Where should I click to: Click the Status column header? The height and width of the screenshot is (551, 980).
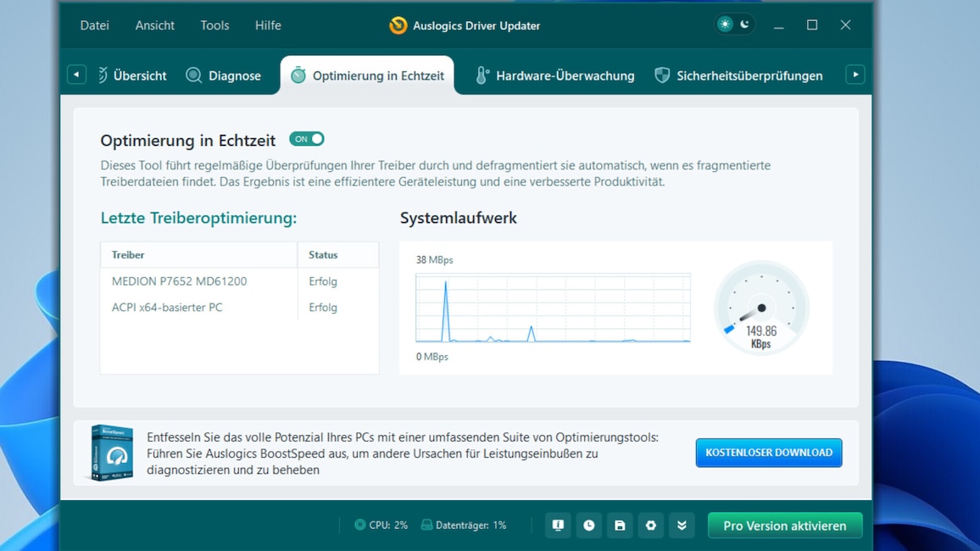(x=338, y=255)
